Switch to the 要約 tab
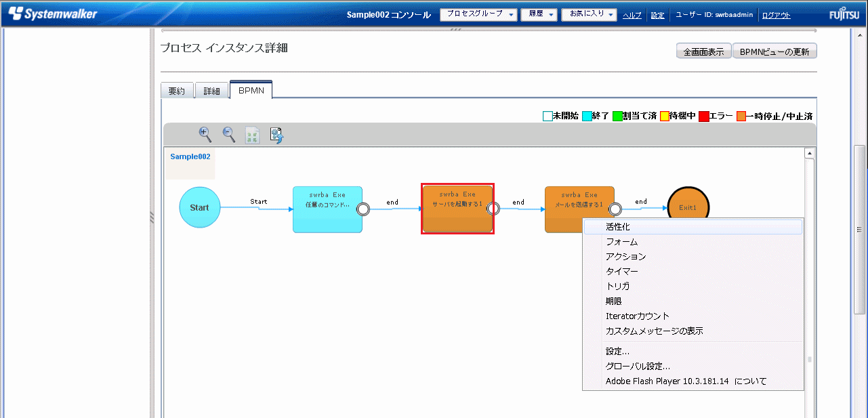The width and height of the screenshot is (868, 418). point(177,91)
